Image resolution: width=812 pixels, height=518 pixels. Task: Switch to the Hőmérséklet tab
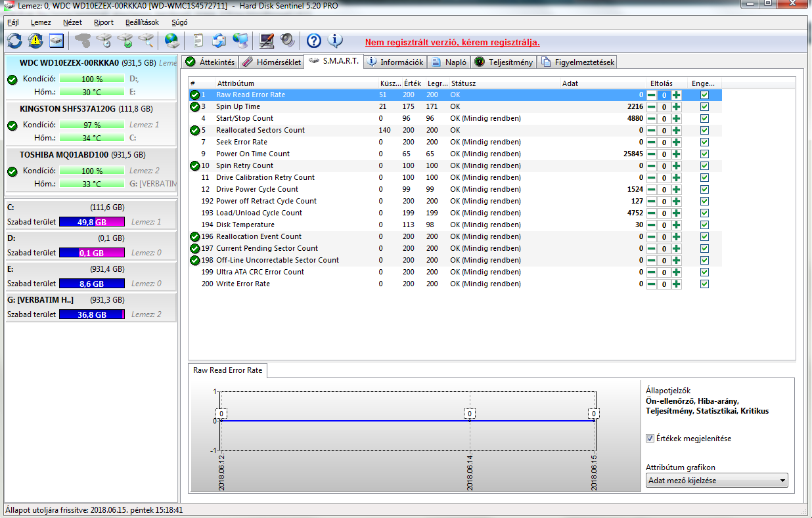pyautogui.click(x=271, y=62)
